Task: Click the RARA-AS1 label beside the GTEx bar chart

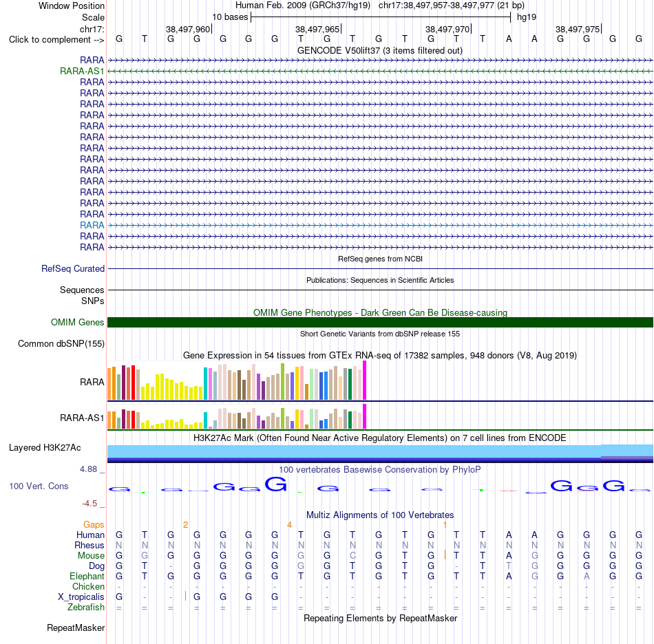Action: [82, 418]
